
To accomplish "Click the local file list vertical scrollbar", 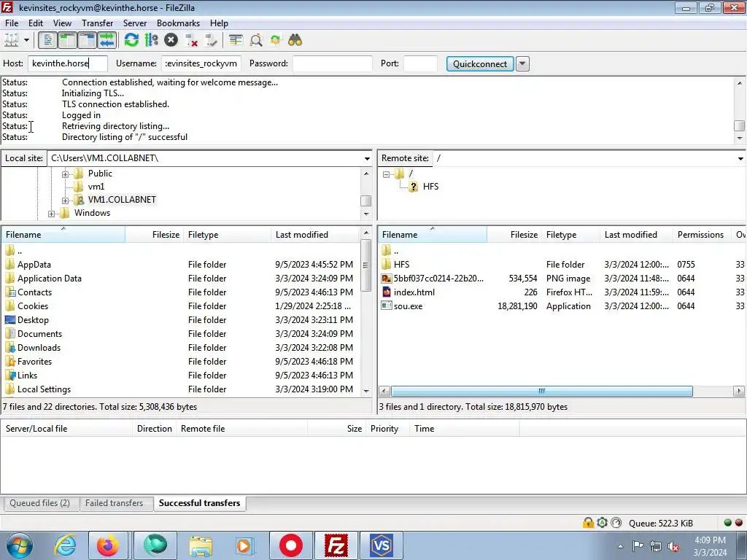I will click(x=366, y=265).
